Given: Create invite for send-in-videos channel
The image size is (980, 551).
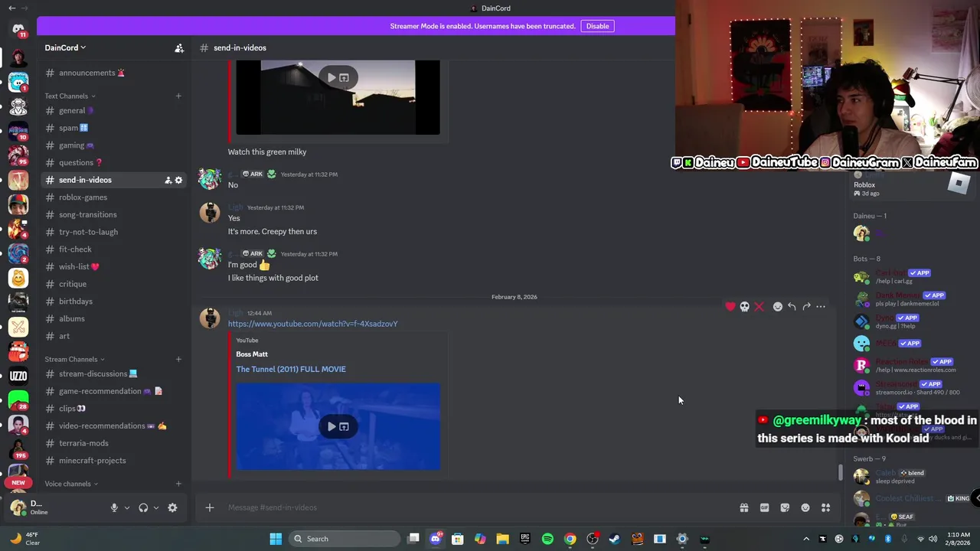Looking at the screenshot, I should click(168, 180).
